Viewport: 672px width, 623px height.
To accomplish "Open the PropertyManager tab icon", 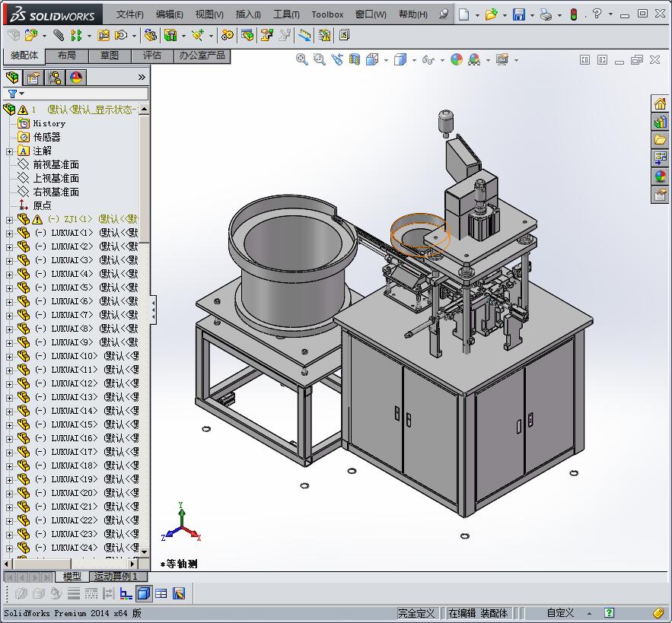I will [33, 78].
